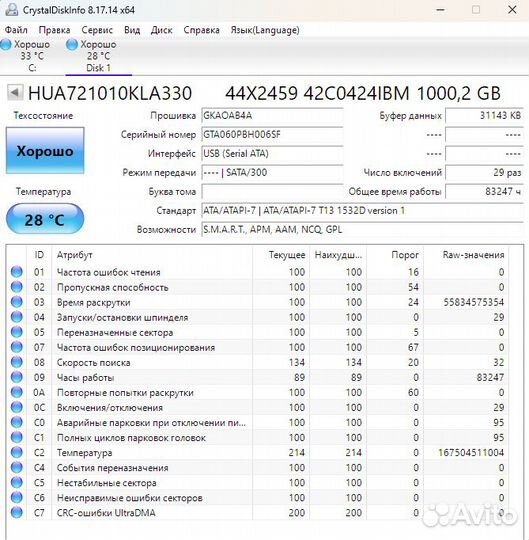Click the serial number field GTA060PBH006SF

[x=272, y=134]
